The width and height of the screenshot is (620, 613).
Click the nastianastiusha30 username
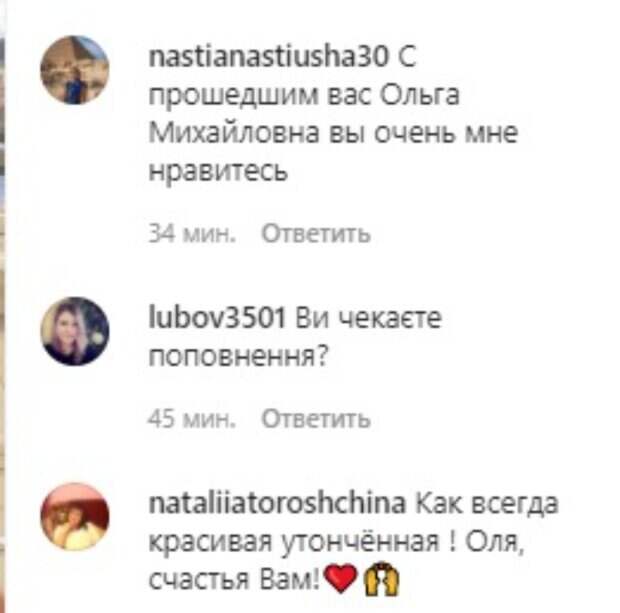(268, 57)
